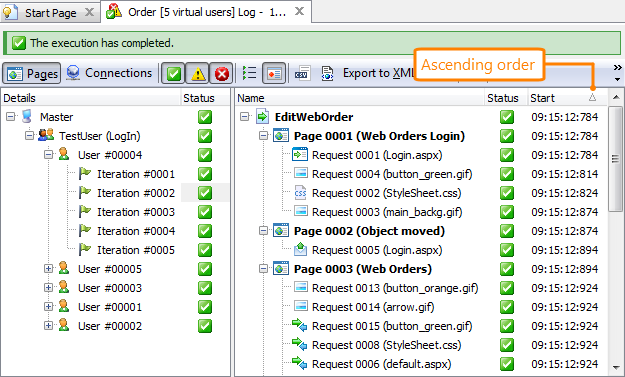Expand User #00002 node

(x=48, y=326)
